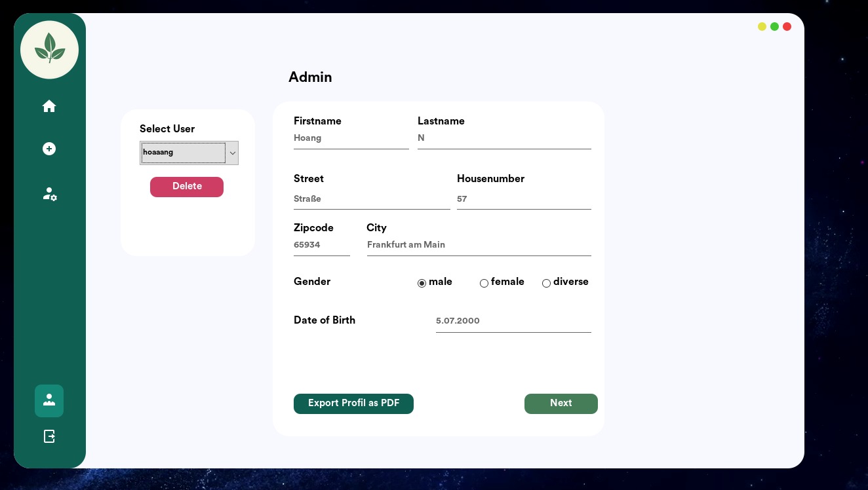Select the highlighted profile icon in sidebar
This screenshot has width=868, height=490.
tap(49, 401)
